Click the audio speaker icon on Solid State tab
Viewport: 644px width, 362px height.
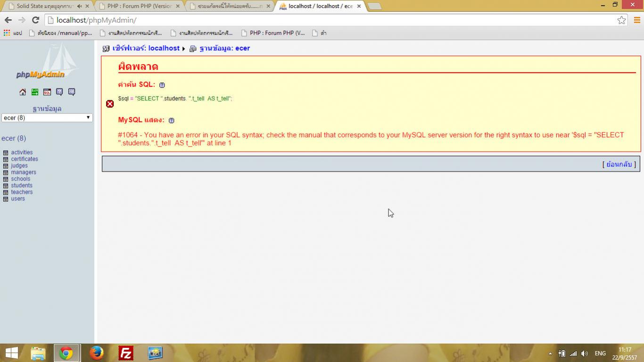point(79,6)
